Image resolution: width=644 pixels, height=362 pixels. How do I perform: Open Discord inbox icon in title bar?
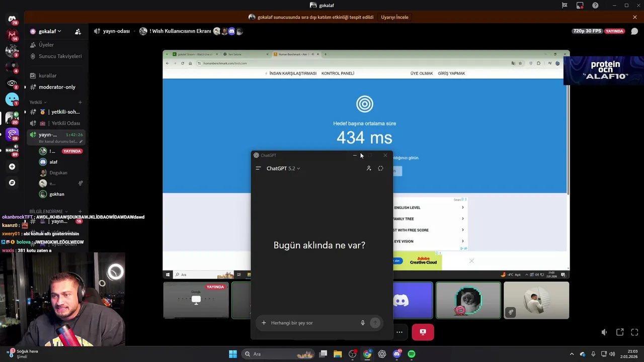point(580,6)
